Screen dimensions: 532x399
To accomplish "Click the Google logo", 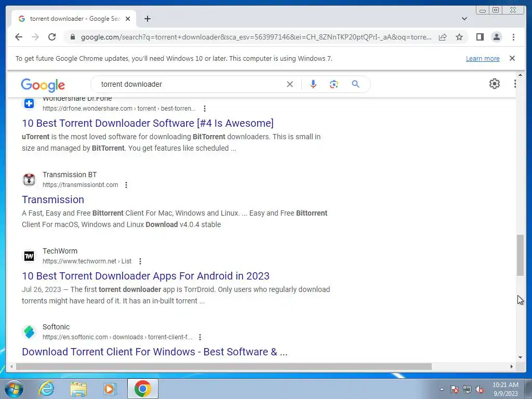I will [43, 85].
